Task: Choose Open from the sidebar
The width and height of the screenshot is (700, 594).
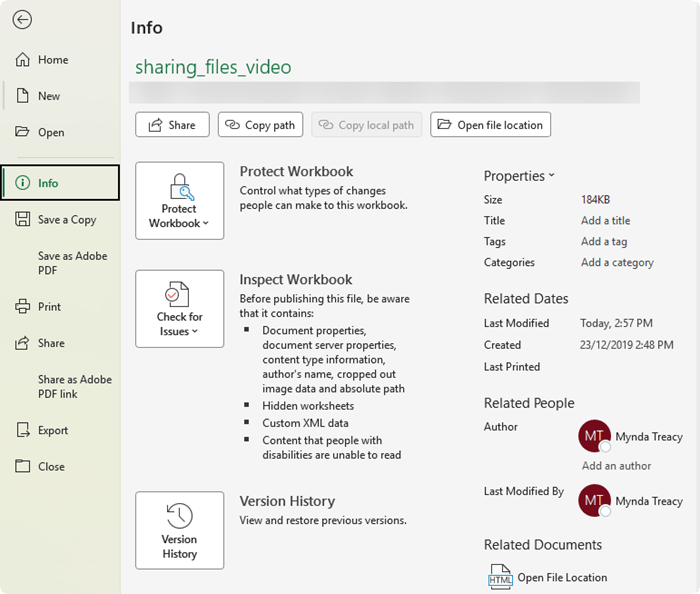Action: (60, 133)
